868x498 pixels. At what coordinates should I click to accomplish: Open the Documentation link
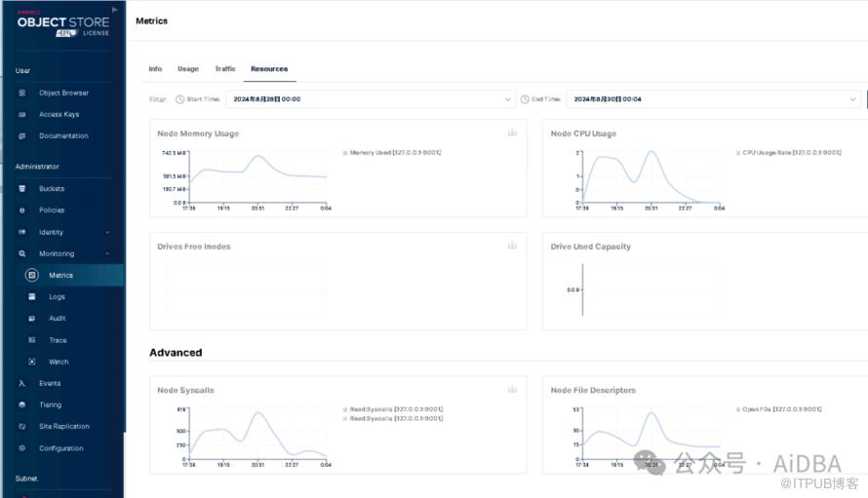(x=63, y=135)
